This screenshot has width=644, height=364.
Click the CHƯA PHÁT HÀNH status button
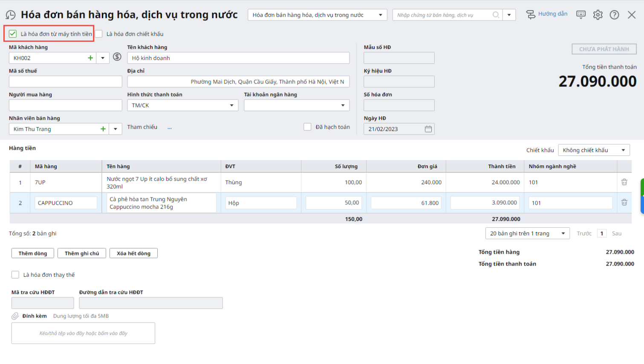coord(604,49)
